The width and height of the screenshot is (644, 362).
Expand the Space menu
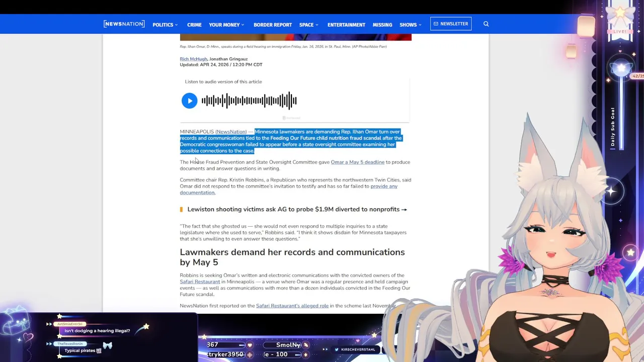[308, 25]
